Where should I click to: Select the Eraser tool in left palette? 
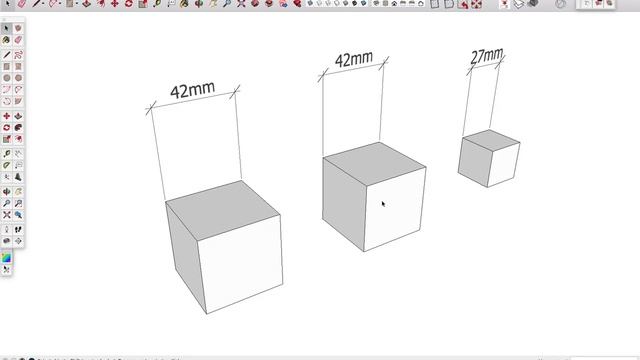18,40
